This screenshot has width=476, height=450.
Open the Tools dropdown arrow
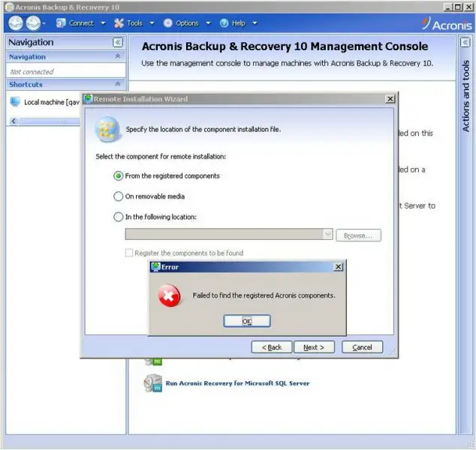(x=152, y=23)
